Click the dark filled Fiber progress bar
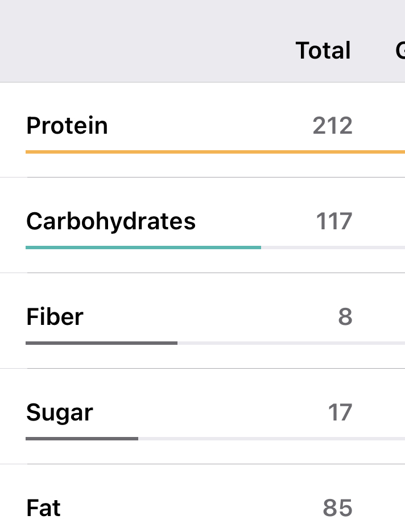Image resolution: width=405 pixels, height=532 pixels. click(101, 343)
